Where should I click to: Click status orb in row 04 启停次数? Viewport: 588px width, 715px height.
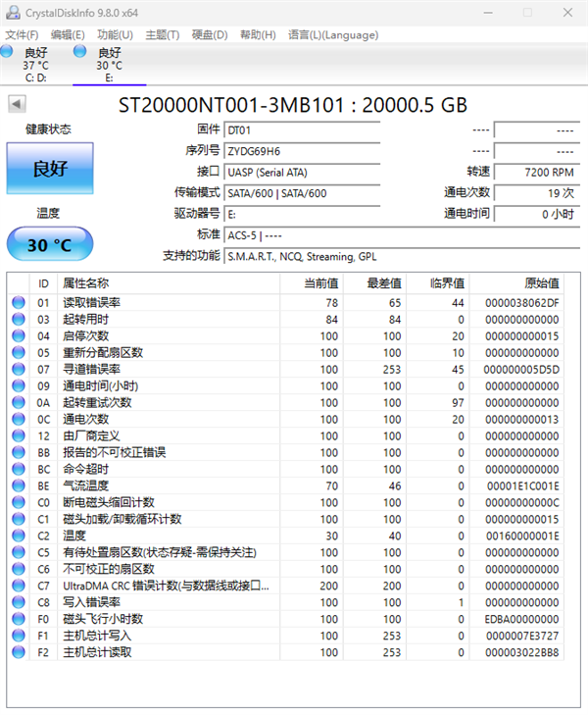pyautogui.click(x=19, y=335)
